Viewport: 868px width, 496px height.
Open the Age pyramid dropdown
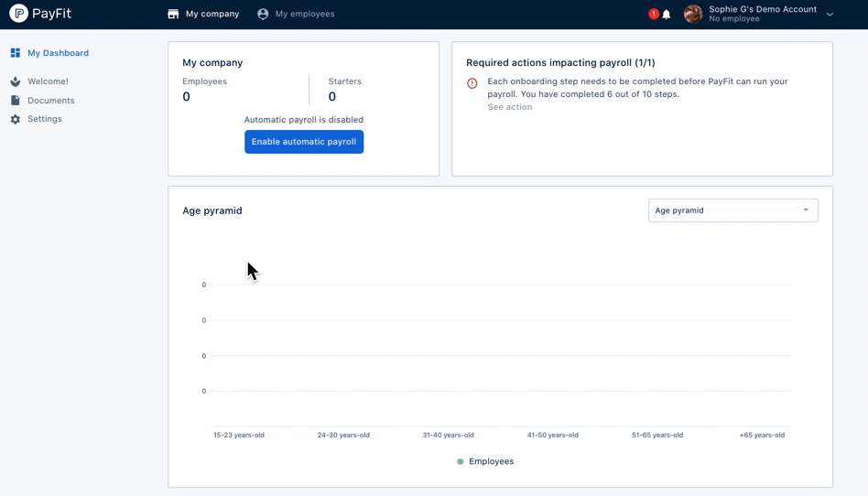732,210
